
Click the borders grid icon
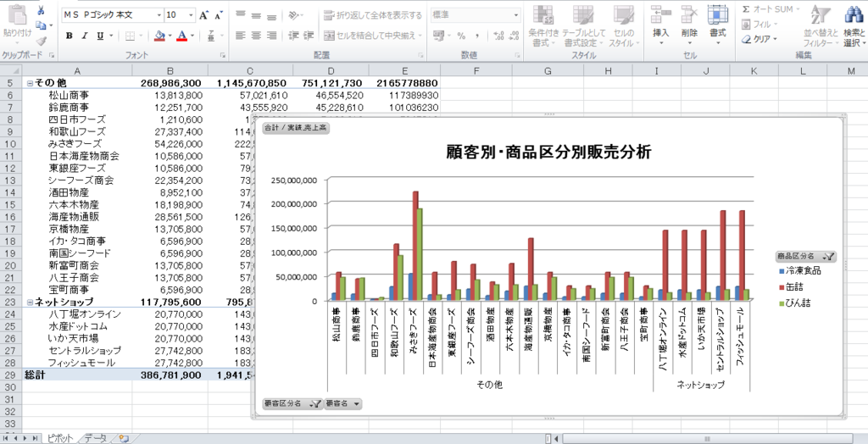point(130,36)
